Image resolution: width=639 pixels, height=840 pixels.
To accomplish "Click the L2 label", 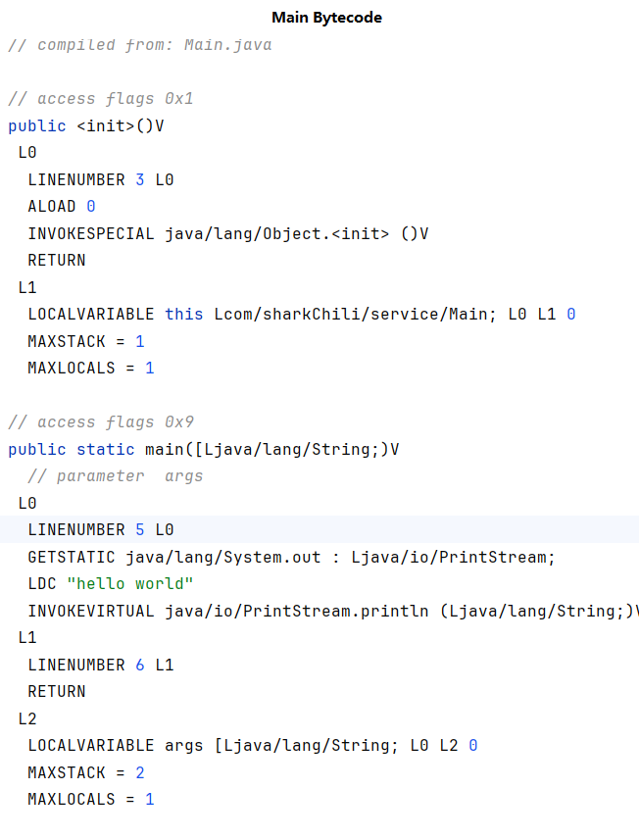I will coord(27,718).
